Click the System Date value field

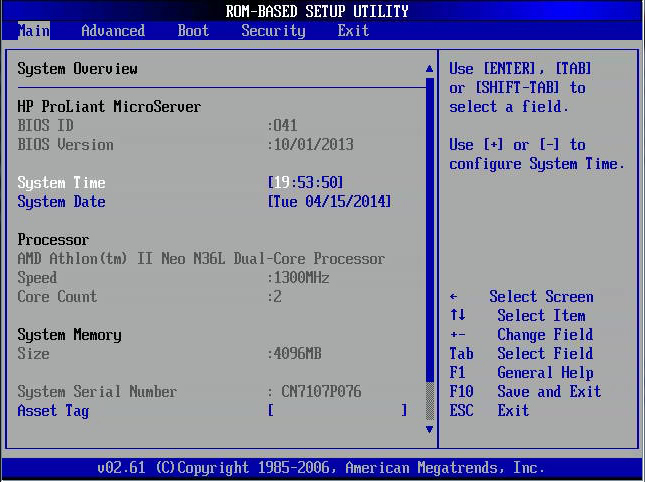(329, 202)
